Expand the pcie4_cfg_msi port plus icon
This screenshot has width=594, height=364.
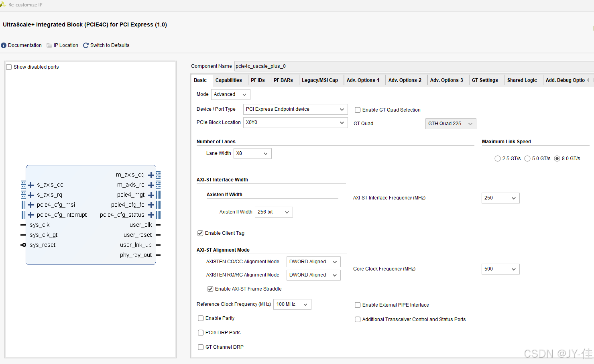tap(31, 205)
